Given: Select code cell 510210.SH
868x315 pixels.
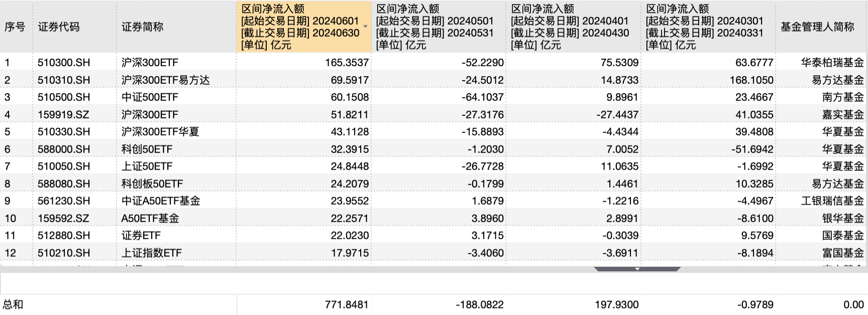Looking at the screenshot, I should point(64,253).
